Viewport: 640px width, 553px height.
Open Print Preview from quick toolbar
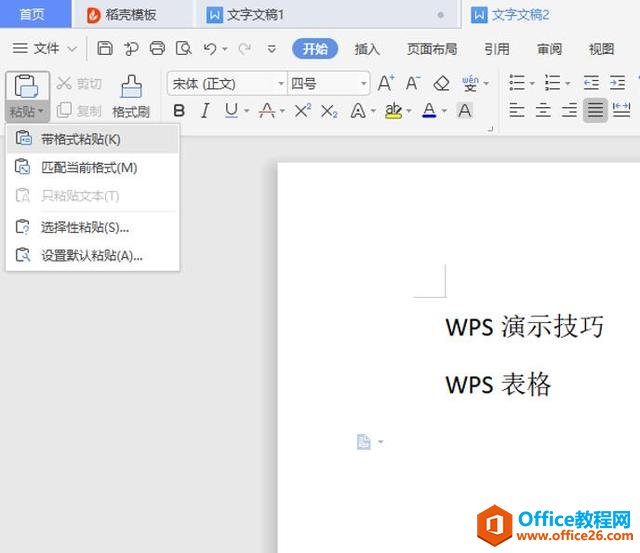[x=183, y=49]
